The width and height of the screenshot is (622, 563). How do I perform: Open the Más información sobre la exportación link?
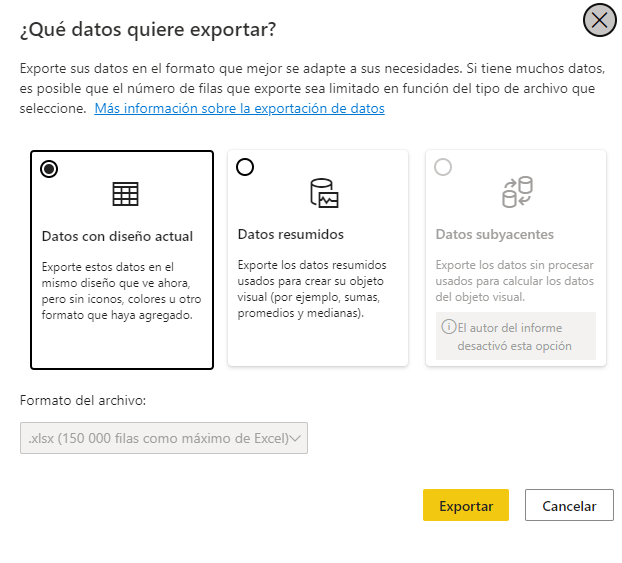click(x=240, y=108)
